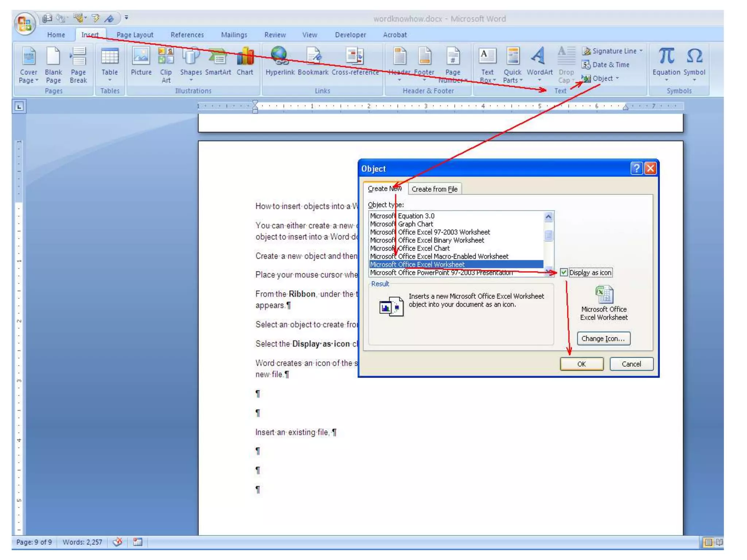Screen dimensions: 747x560
Task: Insert a Chart from the ribbon
Action: pos(245,57)
